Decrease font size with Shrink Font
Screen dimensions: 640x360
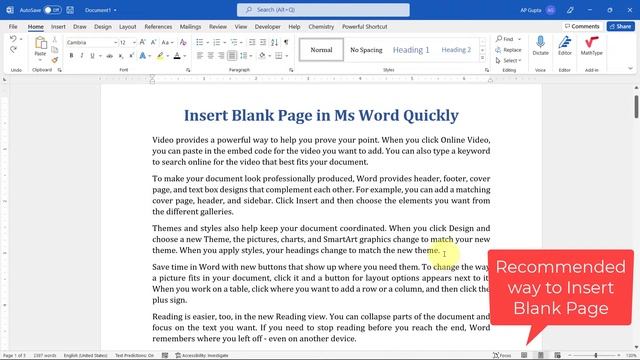[153, 42]
